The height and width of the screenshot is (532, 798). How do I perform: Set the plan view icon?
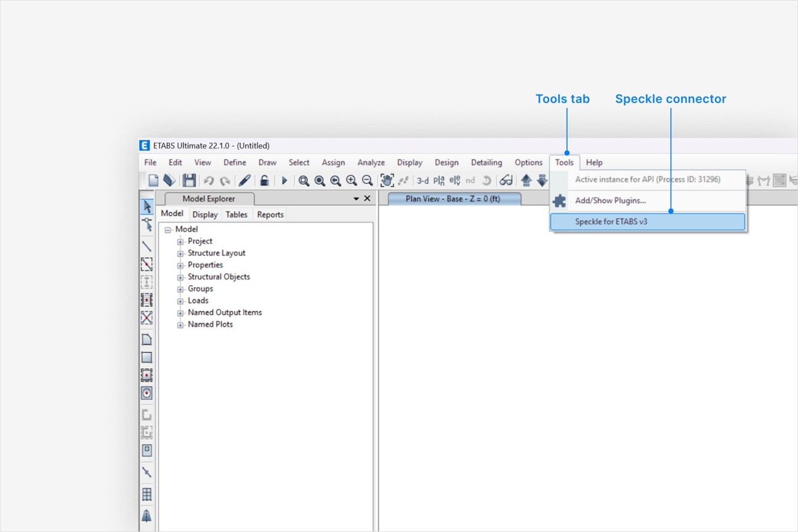pyautogui.click(x=439, y=180)
